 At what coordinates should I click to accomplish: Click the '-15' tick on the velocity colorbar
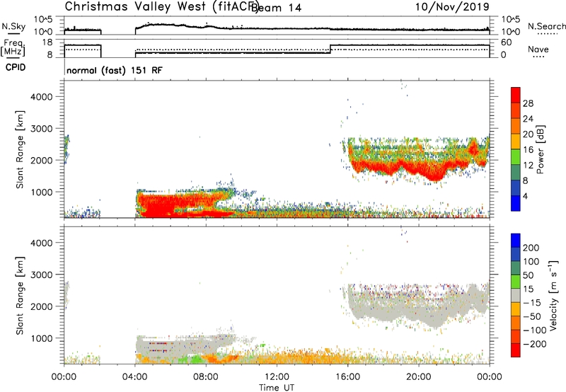[532, 302]
